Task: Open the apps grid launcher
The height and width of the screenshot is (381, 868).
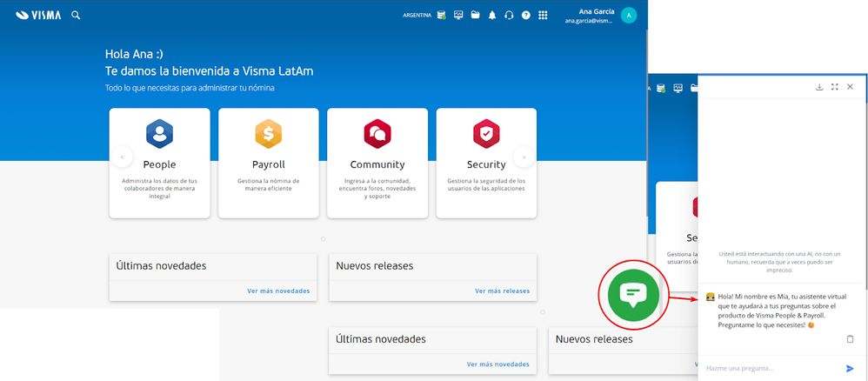Action: 543,16
